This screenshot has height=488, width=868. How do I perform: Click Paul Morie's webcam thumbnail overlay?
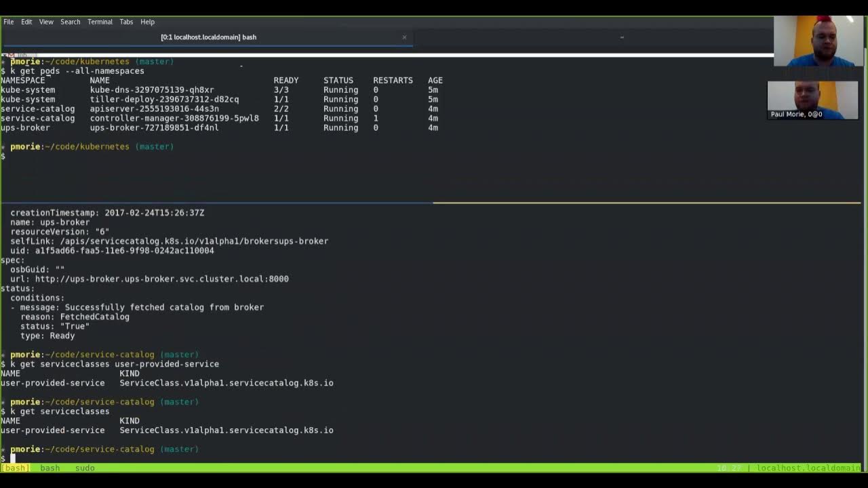coord(812,100)
